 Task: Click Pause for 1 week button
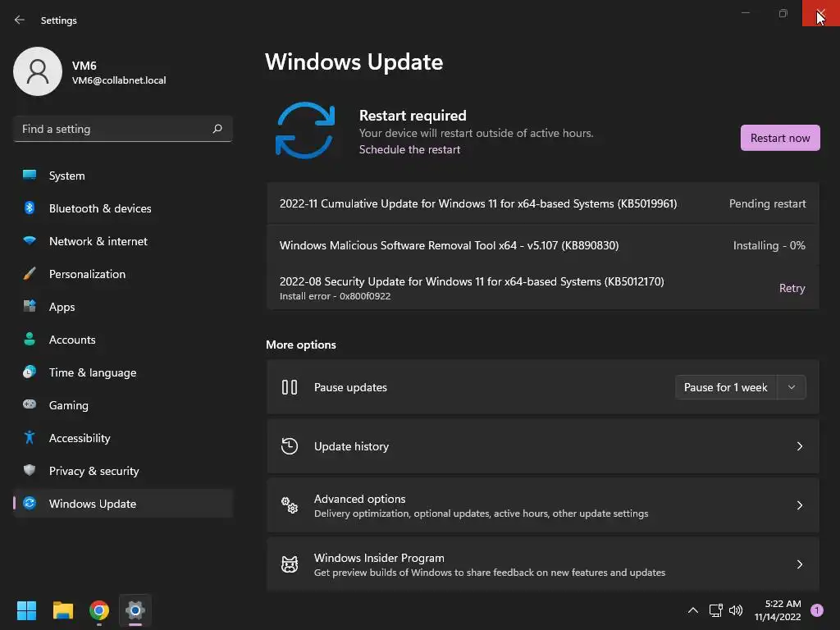726,387
